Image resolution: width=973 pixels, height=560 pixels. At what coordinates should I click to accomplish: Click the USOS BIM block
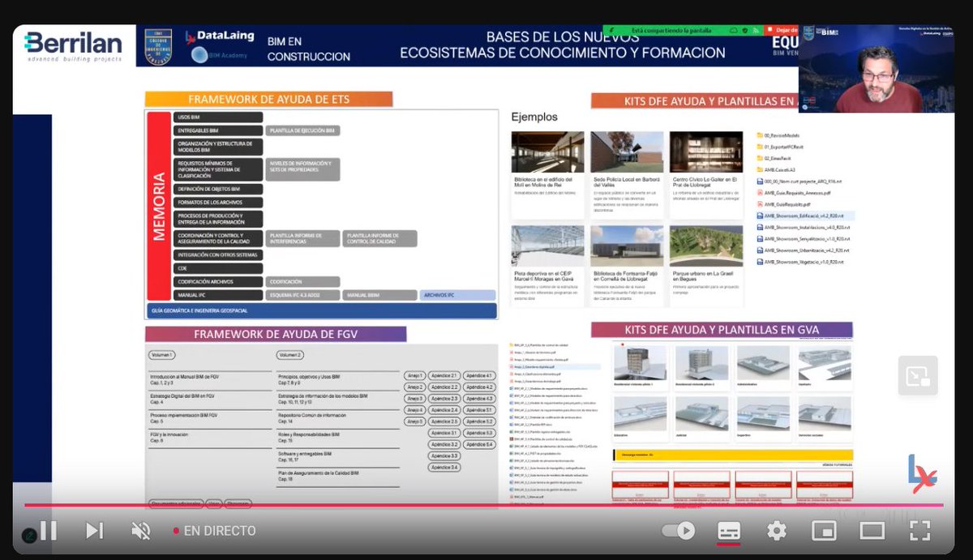tap(218, 118)
